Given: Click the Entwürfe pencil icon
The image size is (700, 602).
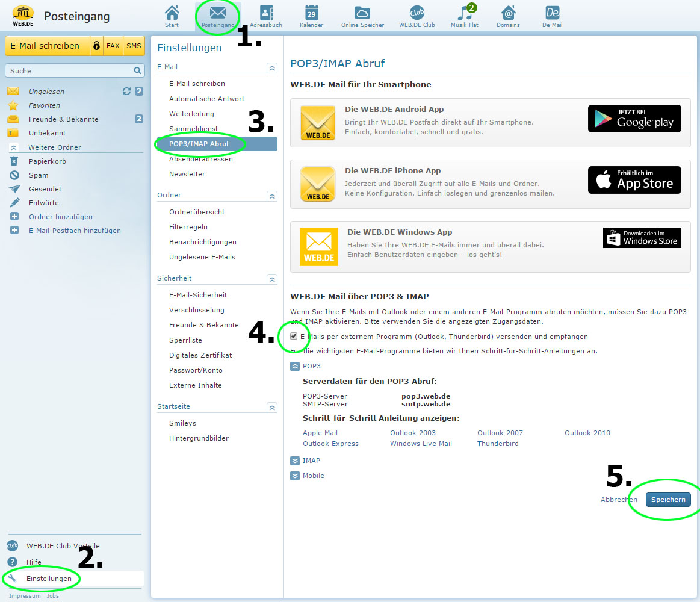Looking at the screenshot, I should click(14, 203).
